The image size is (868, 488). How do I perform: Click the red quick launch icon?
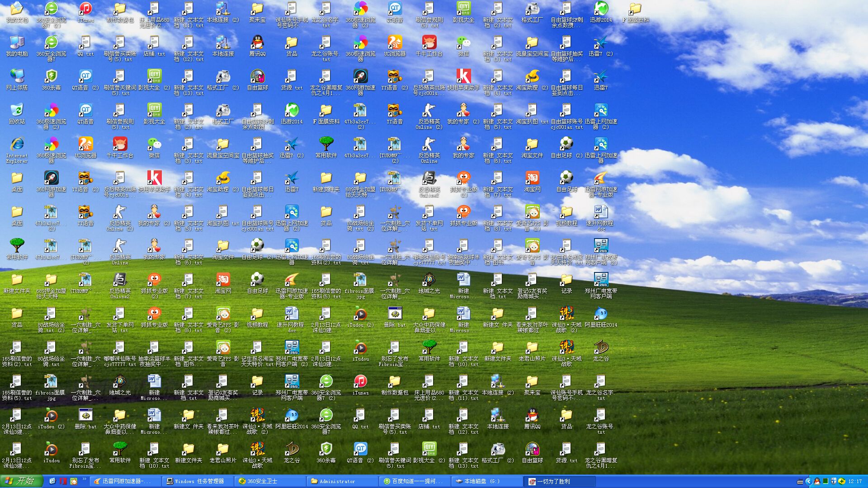tap(63, 481)
